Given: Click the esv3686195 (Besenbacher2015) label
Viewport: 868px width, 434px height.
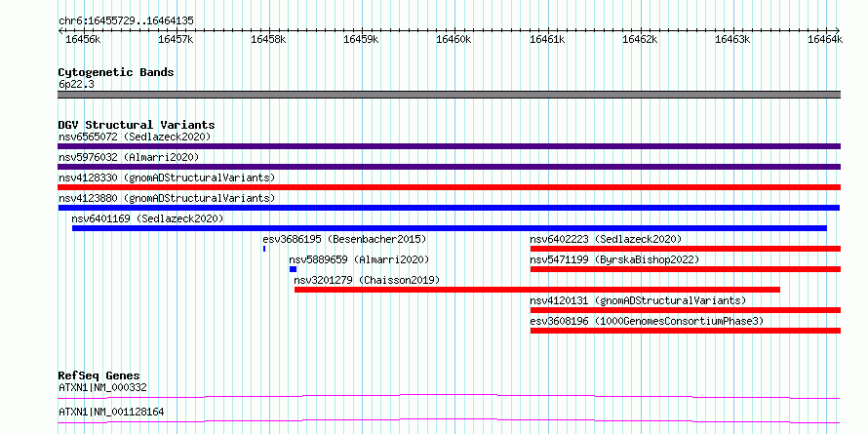Looking at the screenshot, I should [x=345, y=239].
